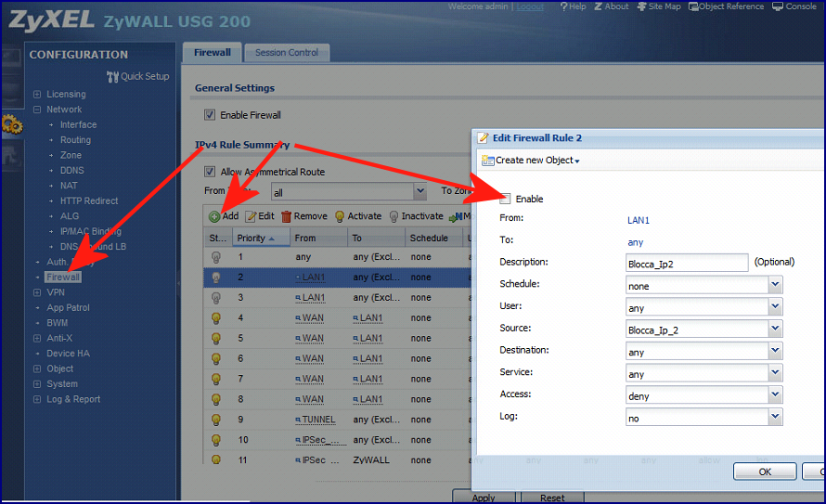
Task: Click the Description field Blocca_Ip2
Action: click(x=687, y=263)
